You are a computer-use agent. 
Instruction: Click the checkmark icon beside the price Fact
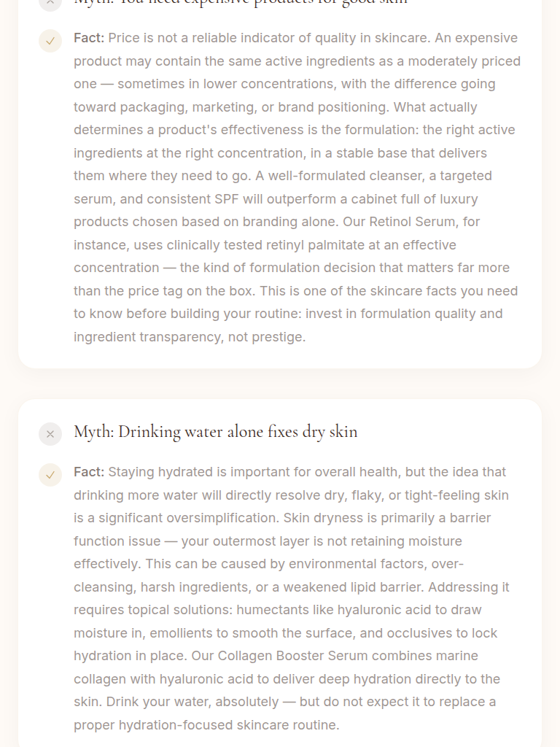(x=50, y=41)
